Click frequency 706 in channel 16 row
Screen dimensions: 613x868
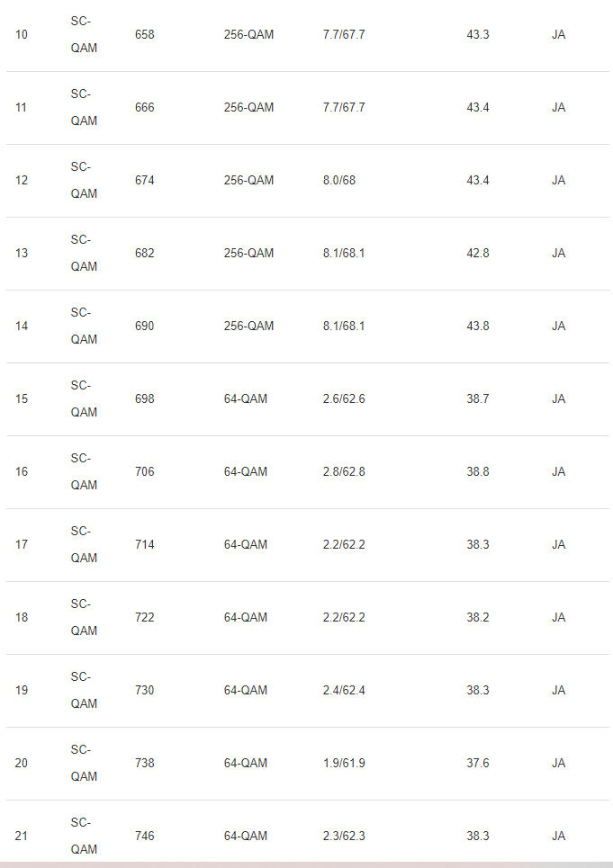(x=144, y=472)
